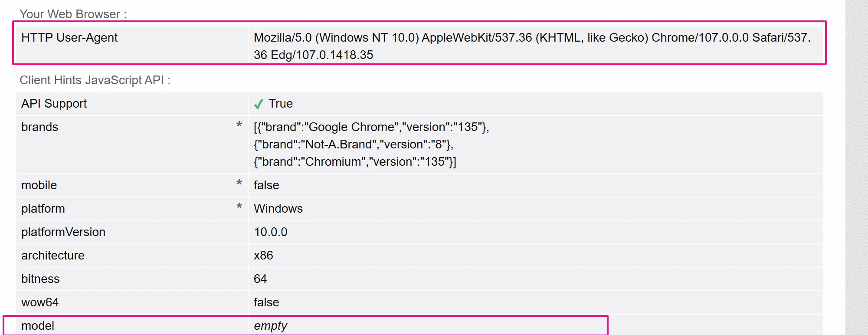Click the architecture value x86

(263, 256)
